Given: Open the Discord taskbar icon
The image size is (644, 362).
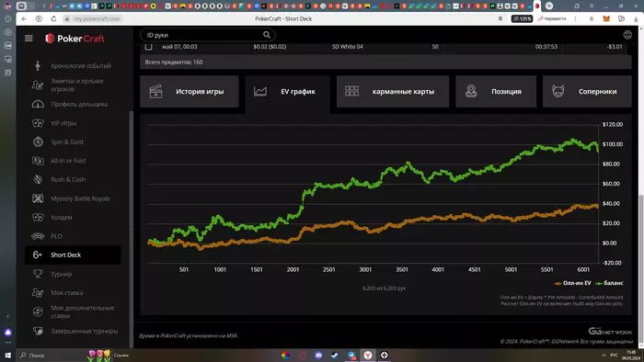Looking at the screenshot, I should click(x=318, y=355).
